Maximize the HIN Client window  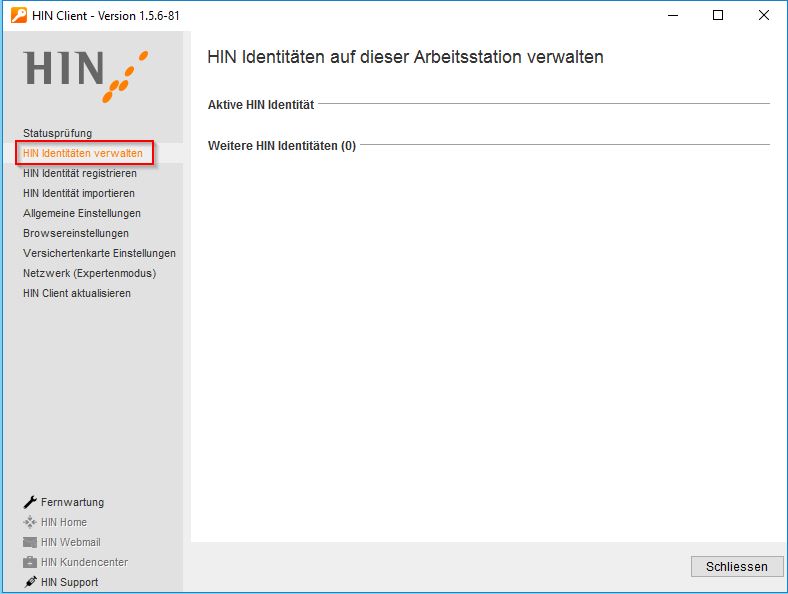[x=718, y=15]
